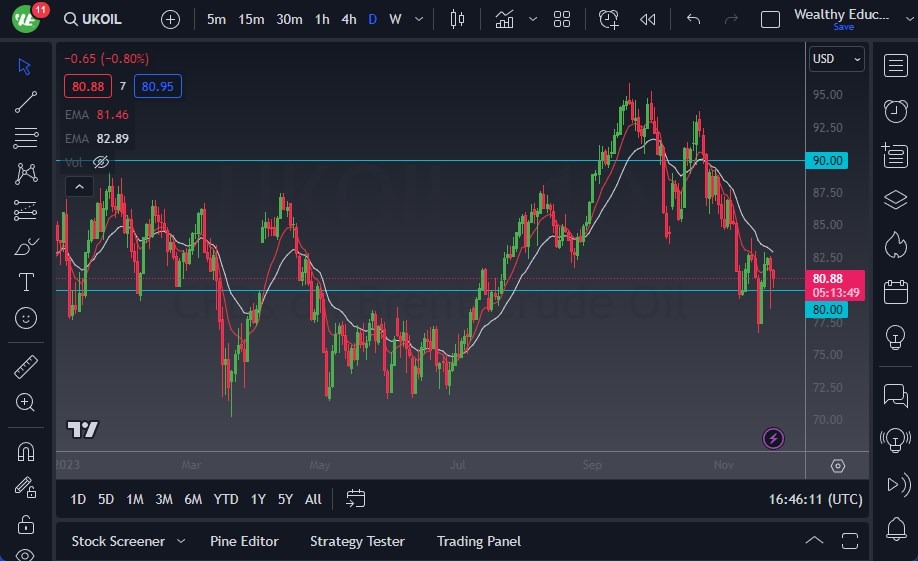The width and height of the screenshot is (918, 561).
Task: Open the go to date calendar
Action: point(355,499)
